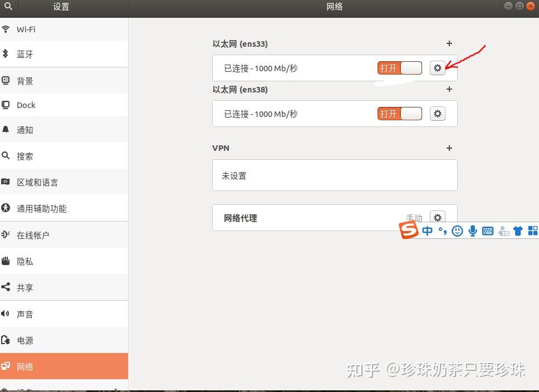Open search in Settings header
Image resolution: width=539 pixels, height=392 pixels.
pos(8,6)
